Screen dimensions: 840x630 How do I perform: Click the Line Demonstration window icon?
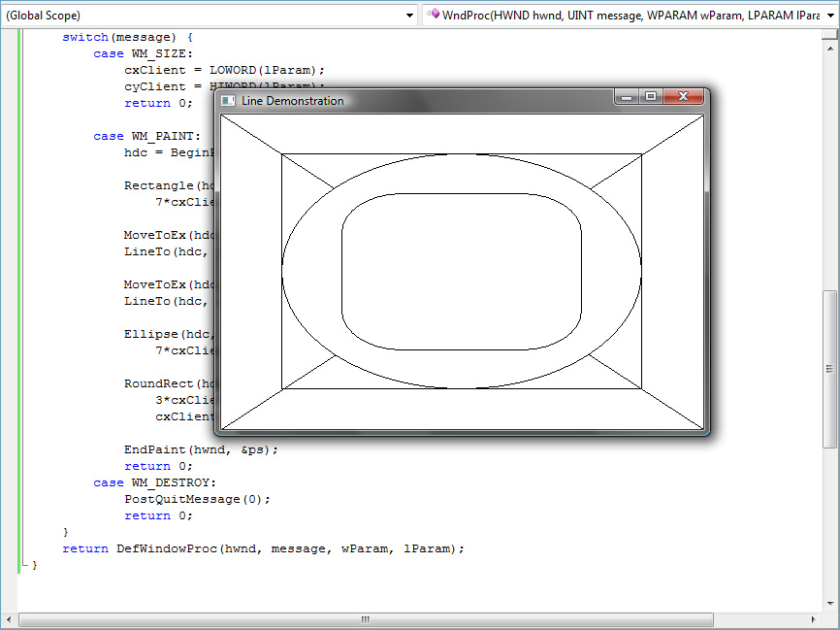click(x=228, y=101)
